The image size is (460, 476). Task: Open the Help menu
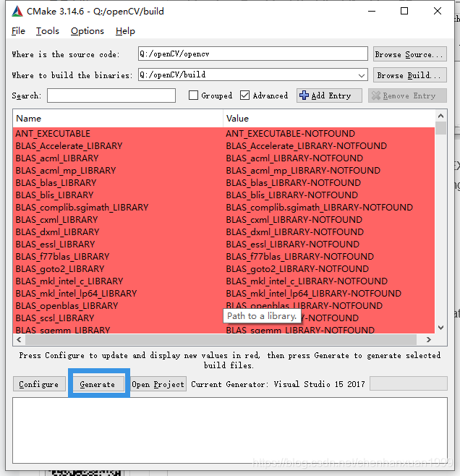click(125, 31)
